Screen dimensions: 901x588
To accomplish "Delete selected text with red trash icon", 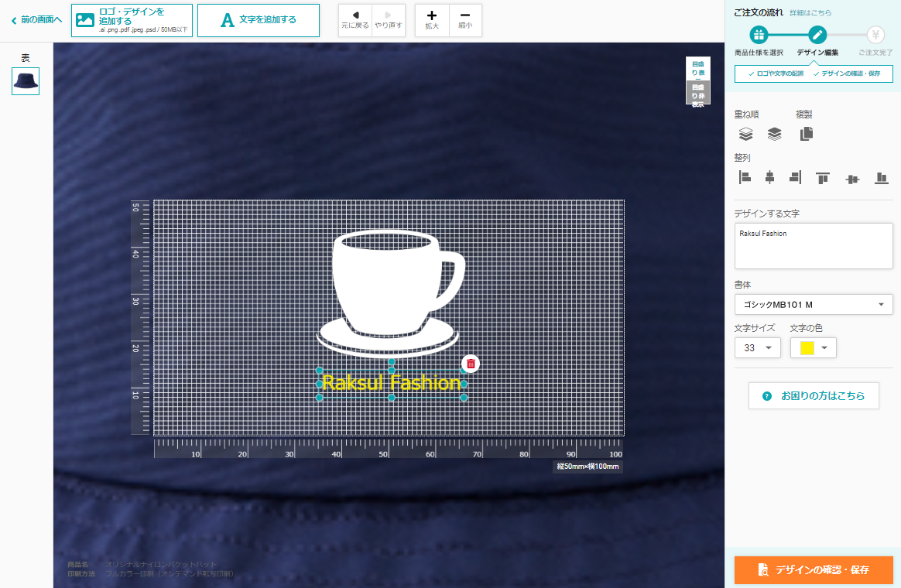I will tap(471, 364).
